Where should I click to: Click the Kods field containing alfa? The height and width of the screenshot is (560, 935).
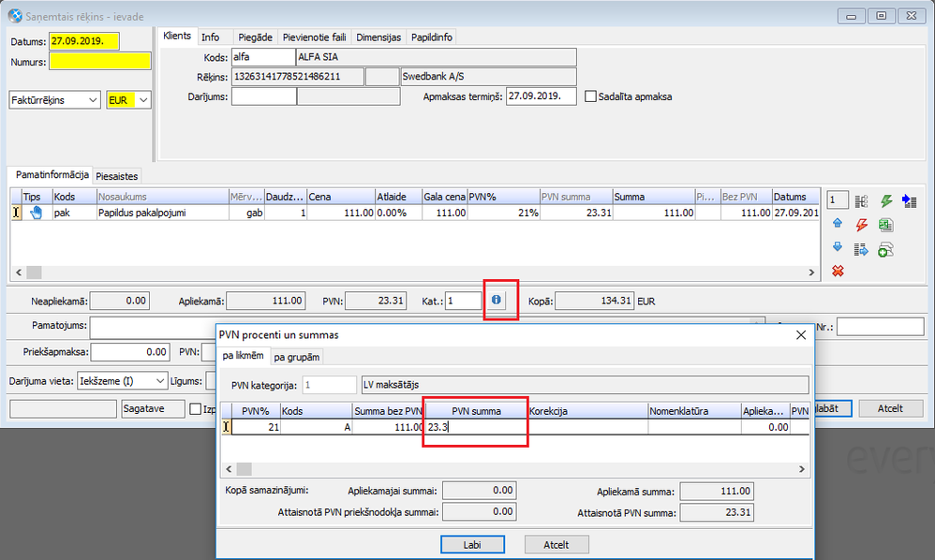263,57
